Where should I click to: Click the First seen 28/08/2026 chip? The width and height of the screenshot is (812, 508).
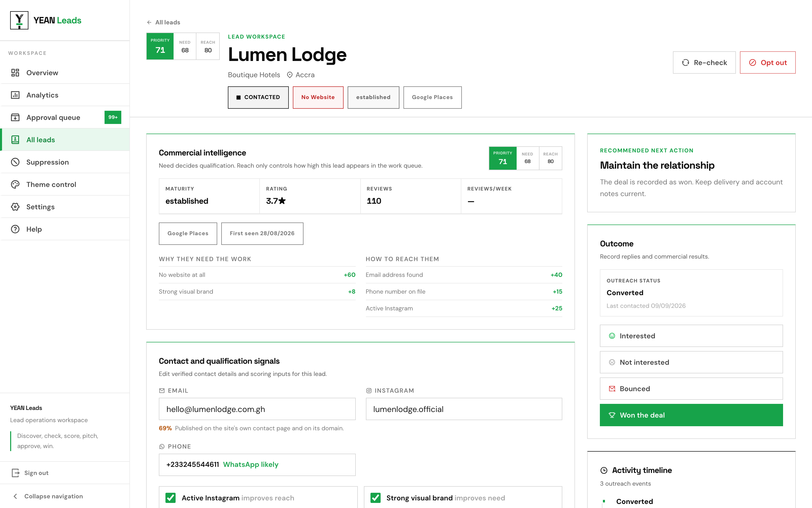click(x=262, y=233)
